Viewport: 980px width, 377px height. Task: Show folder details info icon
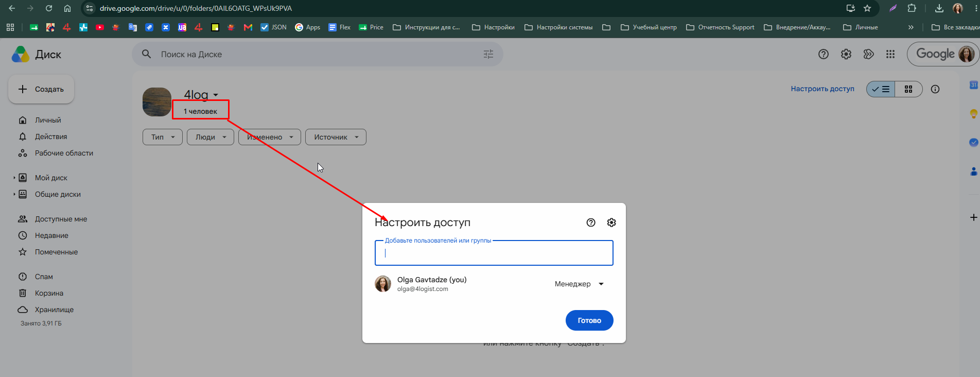[x=935, y=89]
